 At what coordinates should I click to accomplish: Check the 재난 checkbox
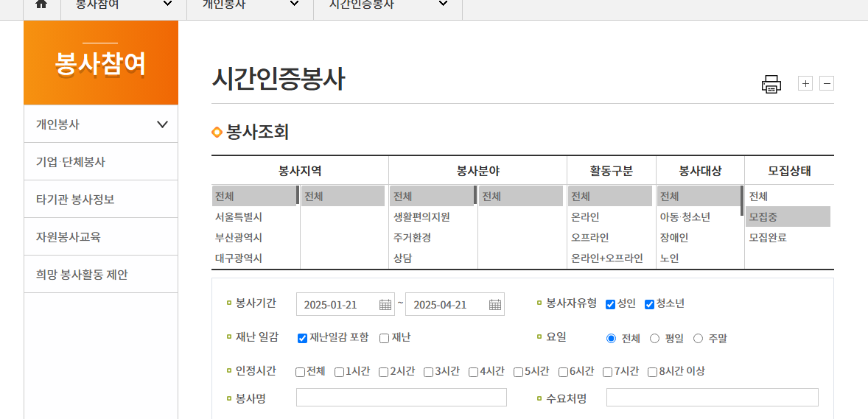(x=384, y=338)
